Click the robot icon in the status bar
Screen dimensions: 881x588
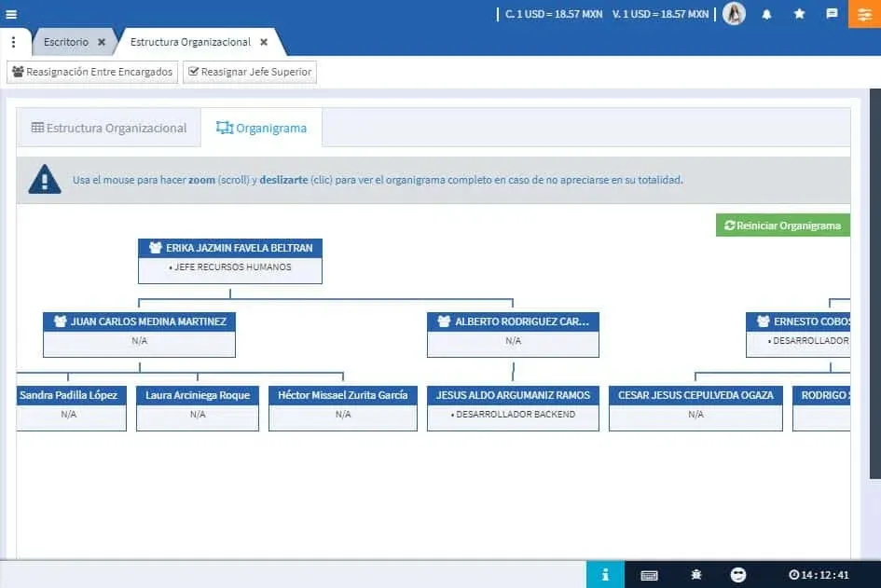(x=695, y=574)
